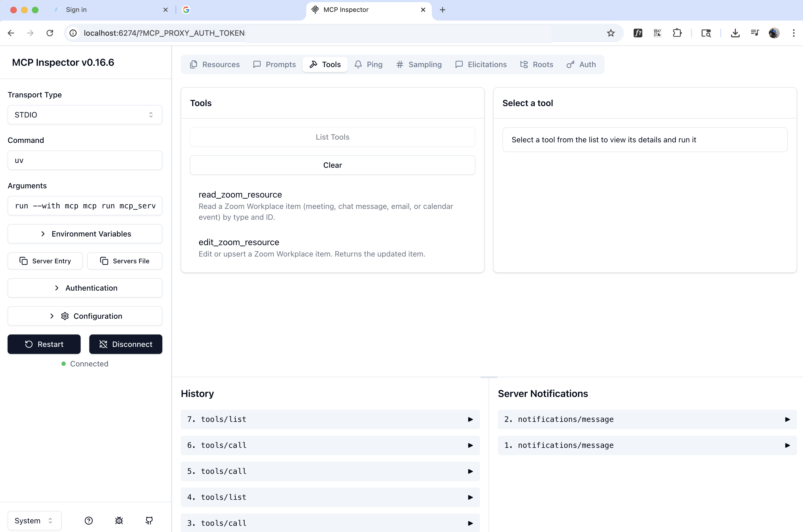Screen dimensions: 803x532
Task: Click the site information icon in address bar
Action: tap(73, 33)
